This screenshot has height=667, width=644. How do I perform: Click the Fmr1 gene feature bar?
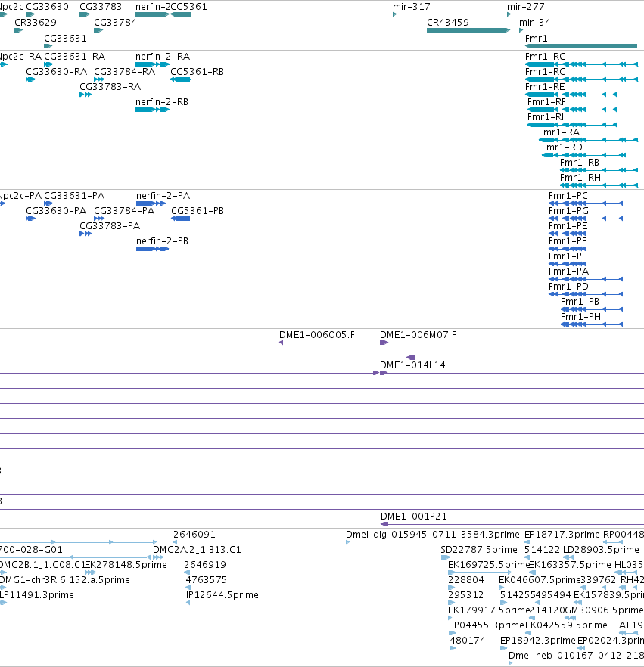581,46
